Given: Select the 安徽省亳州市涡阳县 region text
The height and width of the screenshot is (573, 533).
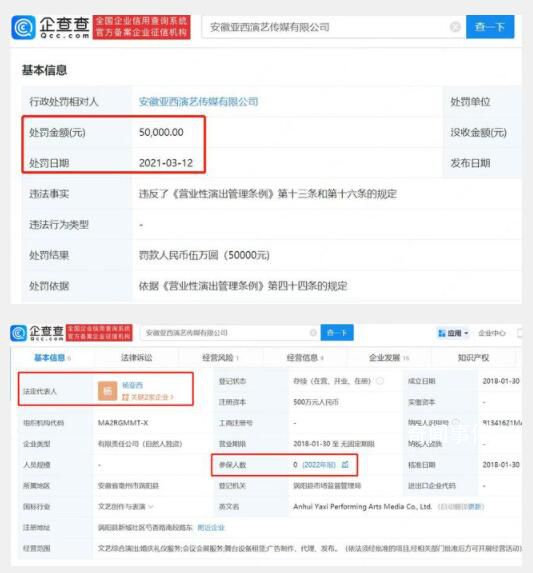Looking at the screenshot, I should tap(128, 486).
